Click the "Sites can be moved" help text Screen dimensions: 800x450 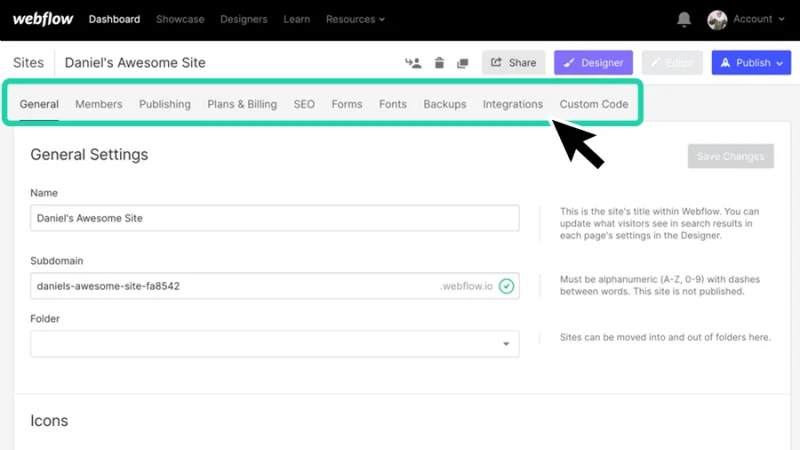665,337
